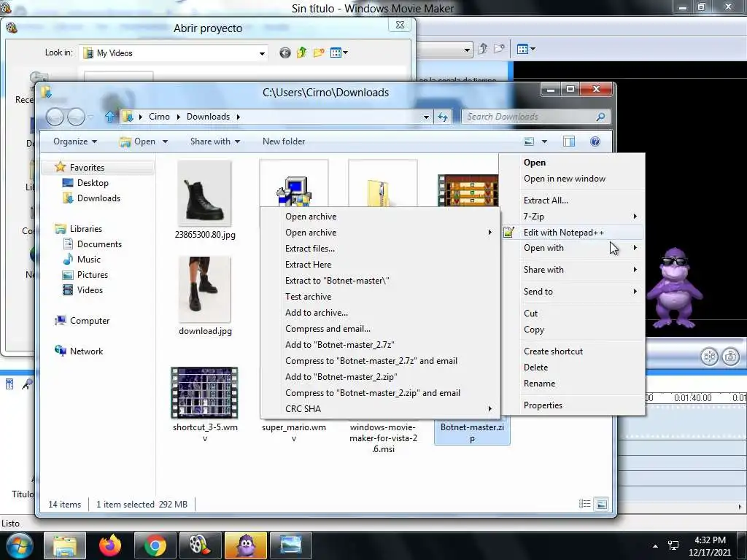This screenshot has width=747, height=560.
Task: Click Open with submenu entry
Action: [x=573, y=248]
